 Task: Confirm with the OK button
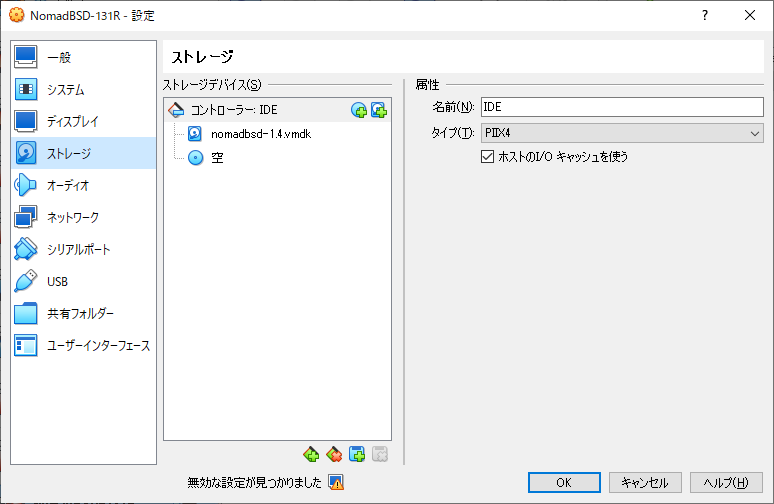(564, 482)
